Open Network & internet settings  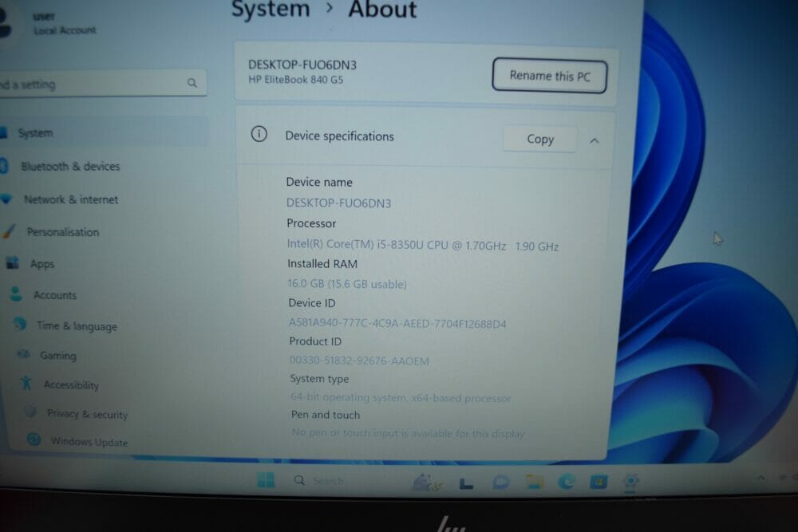click(71, 199)
